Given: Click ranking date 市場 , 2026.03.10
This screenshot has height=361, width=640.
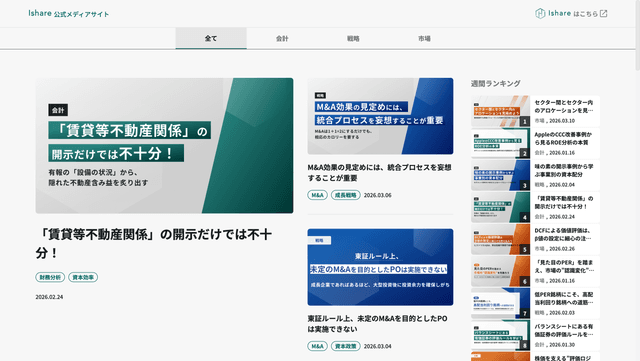Looking at the screenshot, I should [x=555, y=121].
